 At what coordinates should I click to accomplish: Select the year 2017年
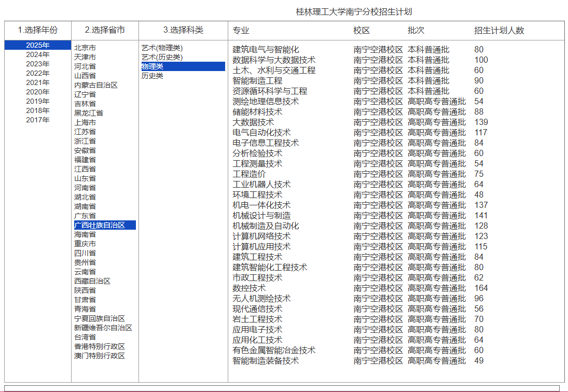pyautogui.click(x=38, y=120)
